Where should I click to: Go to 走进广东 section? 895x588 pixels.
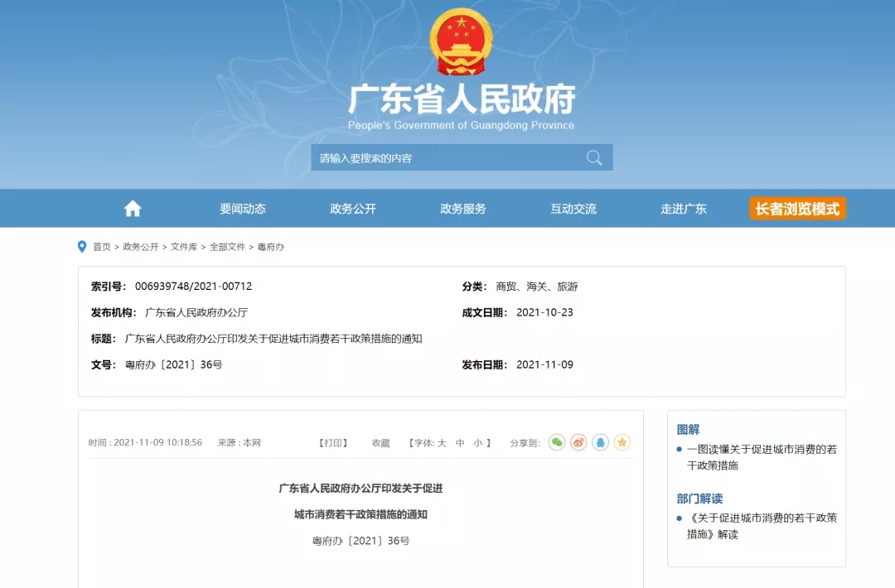pos(684,209)
